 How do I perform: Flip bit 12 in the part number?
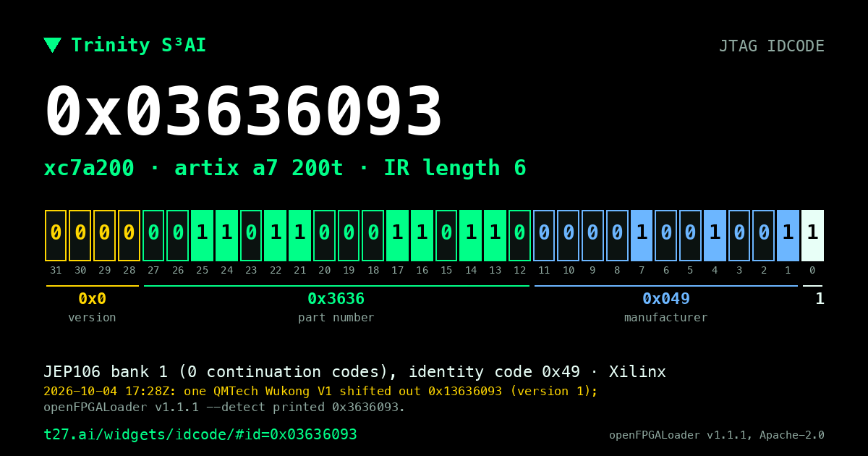pos(519,235)
